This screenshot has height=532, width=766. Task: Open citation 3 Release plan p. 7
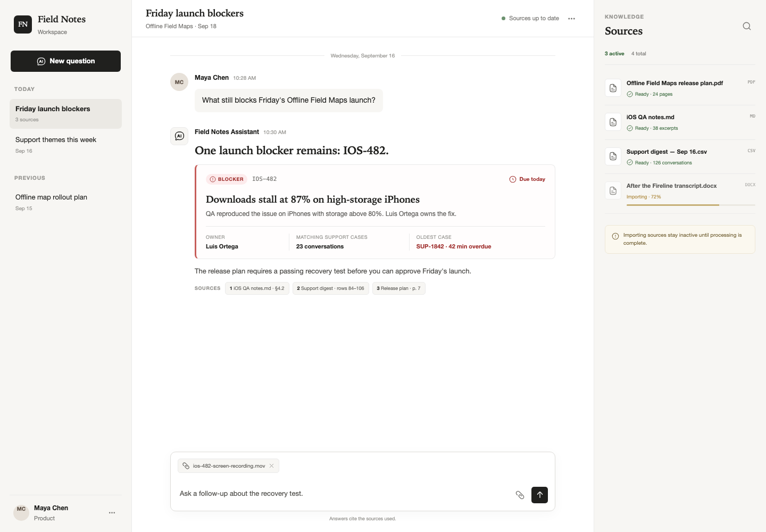[x=399, y=288]
